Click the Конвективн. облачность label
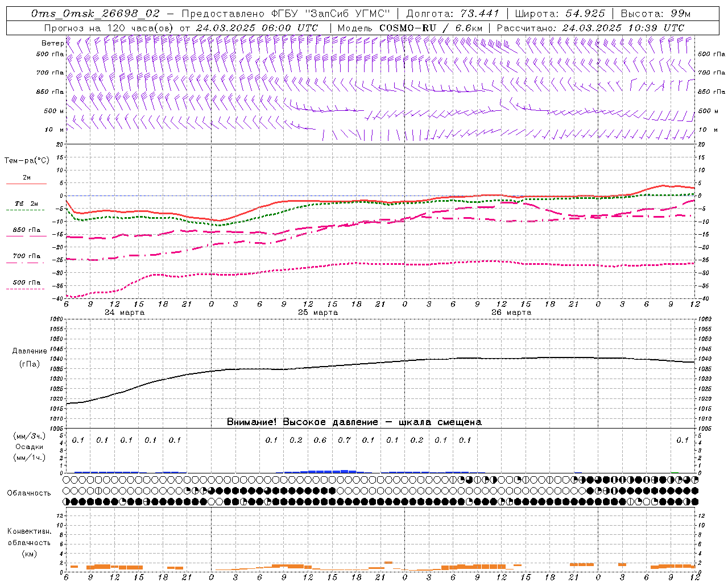 pos(29,537)
